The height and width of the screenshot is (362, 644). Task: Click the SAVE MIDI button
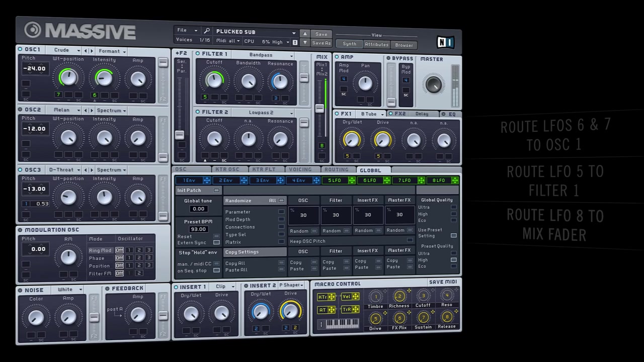443,282
